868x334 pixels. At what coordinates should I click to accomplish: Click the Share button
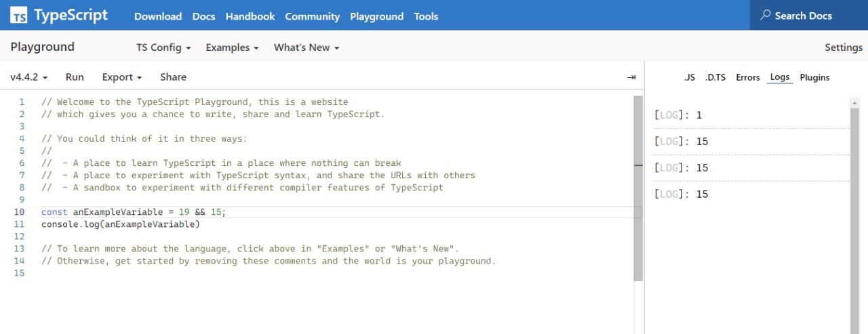click(173, 77)
